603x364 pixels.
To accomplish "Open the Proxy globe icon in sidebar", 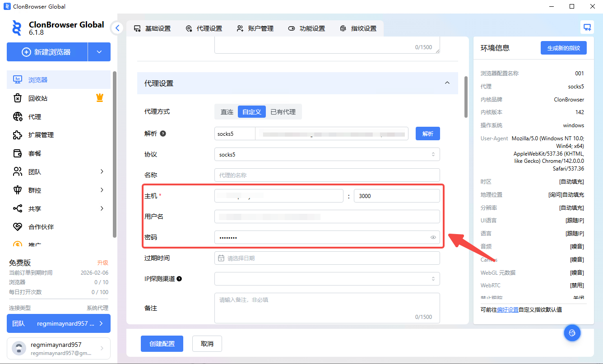I will pyautogui.click(x=18, y=117).
